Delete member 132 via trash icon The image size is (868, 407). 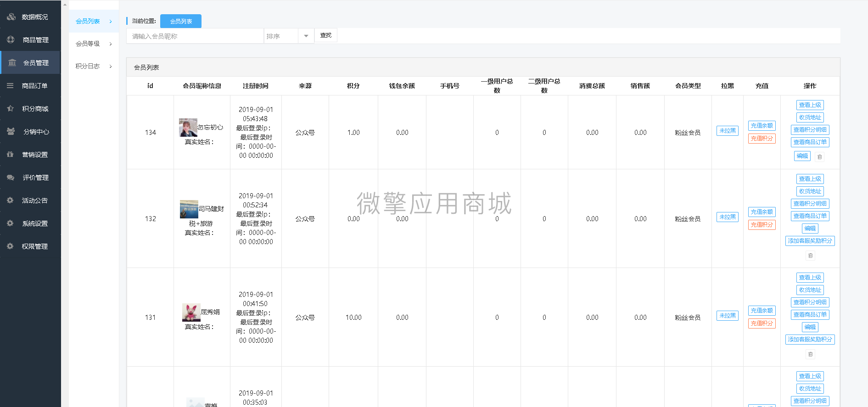coord(811,256)
